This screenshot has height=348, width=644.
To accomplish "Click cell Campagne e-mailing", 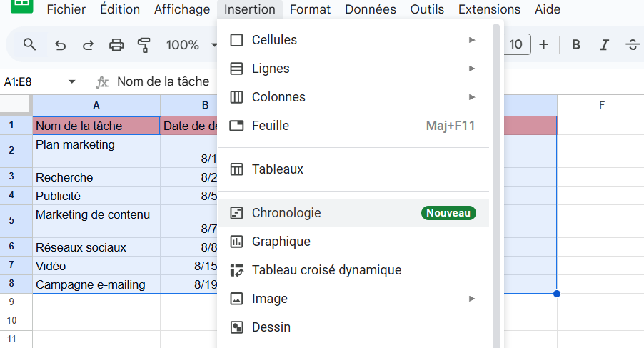I will (x=96, y=284).
